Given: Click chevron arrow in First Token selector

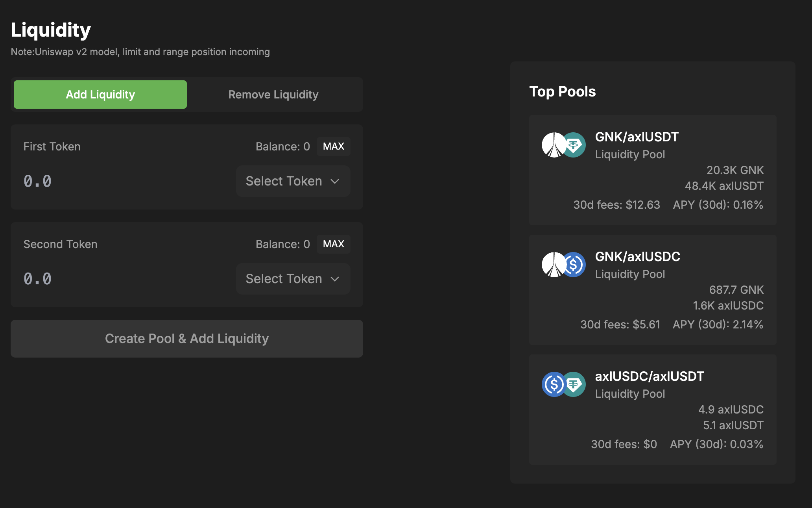Looking at the screenshot, I should coord(335,182).
